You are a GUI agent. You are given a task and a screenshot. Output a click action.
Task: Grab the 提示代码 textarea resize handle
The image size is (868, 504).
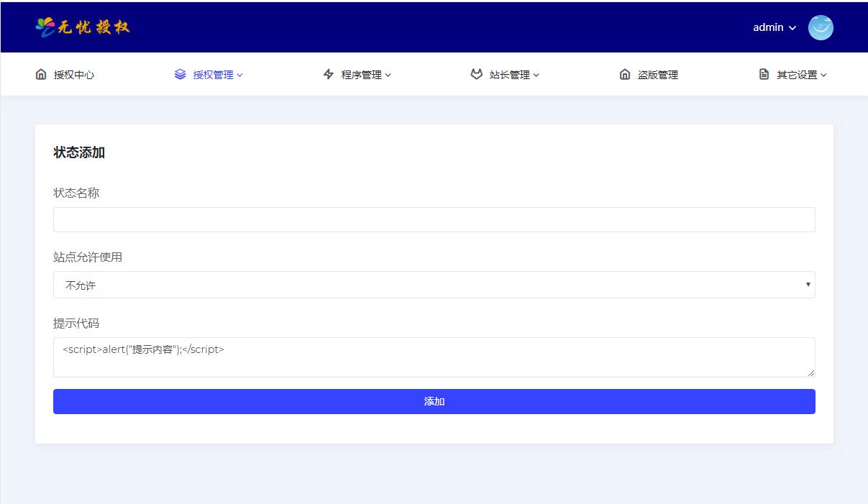click(x=811, y=372)
